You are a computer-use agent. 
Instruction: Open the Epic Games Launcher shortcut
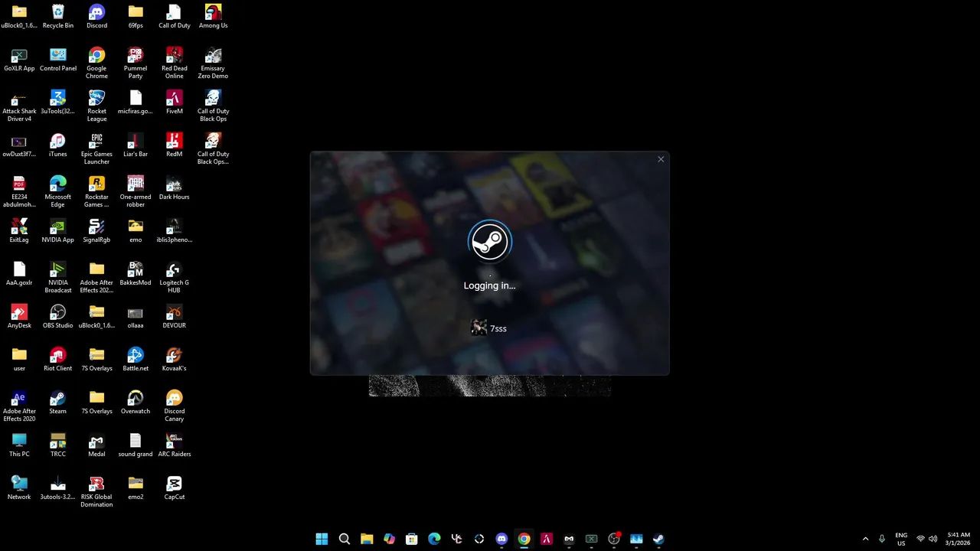point(96,148)
